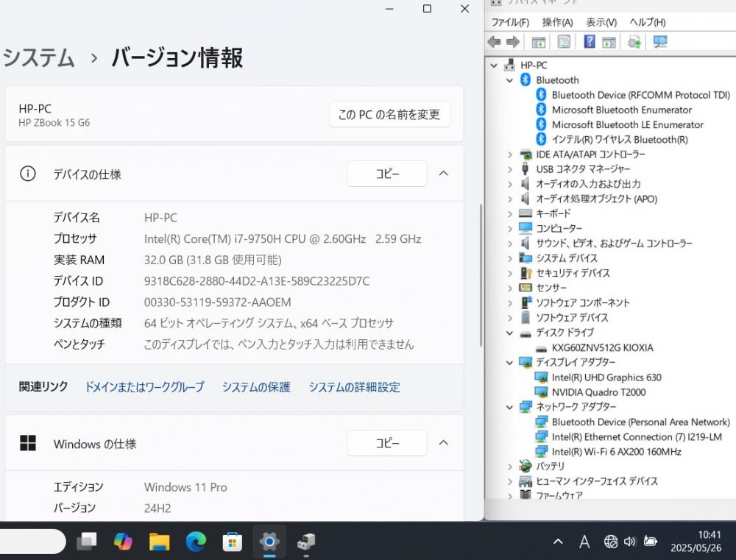
Task: Click the Scan for hardware changes monitor icon
Action: [x=660, y=42]
